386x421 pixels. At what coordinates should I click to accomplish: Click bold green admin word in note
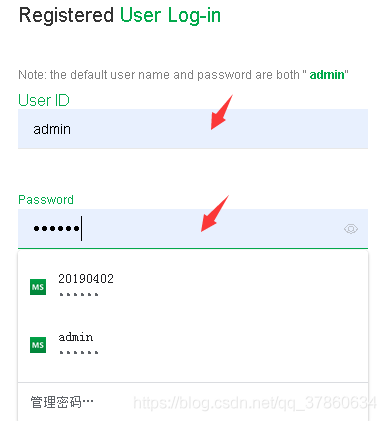327,75
